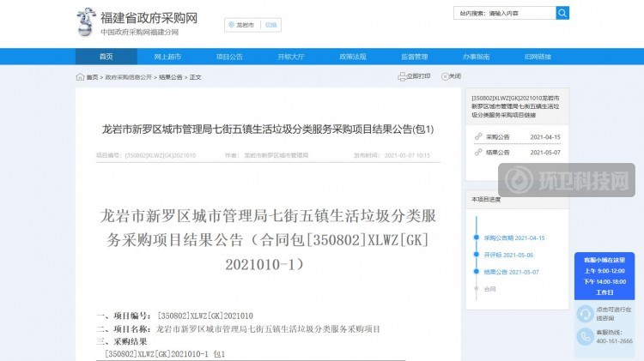Click the 关闭 circle X icon
The width and height of the screenshot is (644, 361).
pyautogui.click(x=445, y=76)
